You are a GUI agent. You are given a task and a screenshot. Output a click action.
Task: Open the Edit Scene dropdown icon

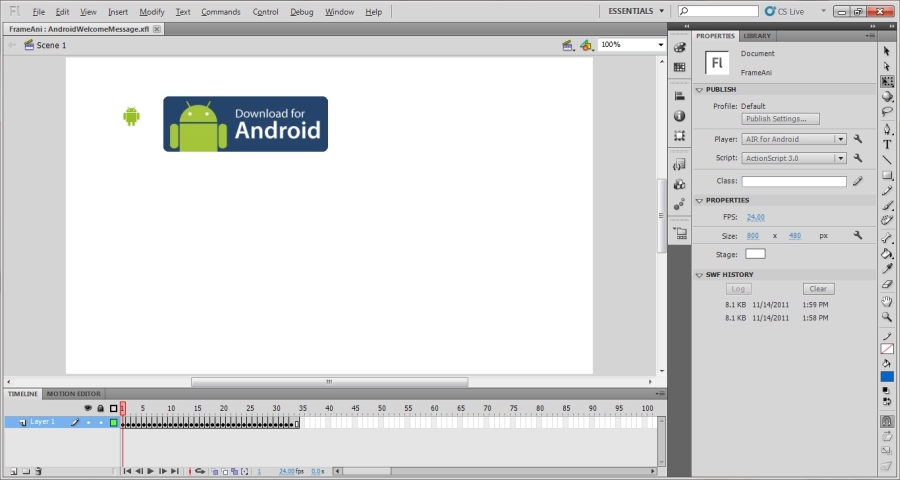click(568, 45)
